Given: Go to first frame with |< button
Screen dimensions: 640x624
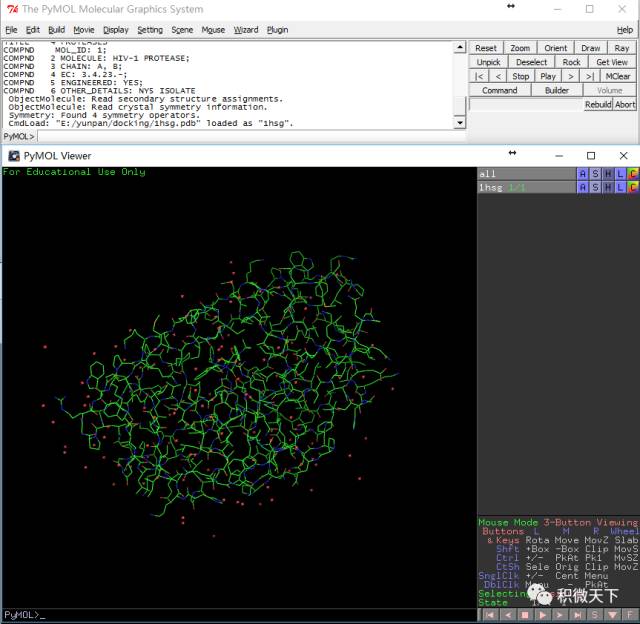Looking at the screenshot, I should click(x=479, y=76).
